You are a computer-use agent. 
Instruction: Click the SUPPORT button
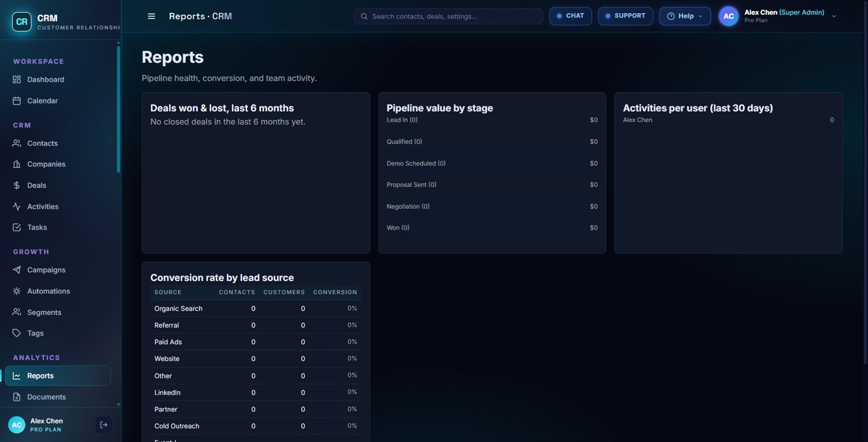(625, 16)
